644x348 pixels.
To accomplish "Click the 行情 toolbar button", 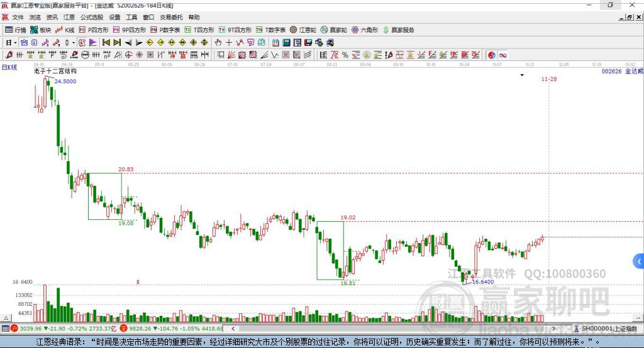I will coord(16,30).
